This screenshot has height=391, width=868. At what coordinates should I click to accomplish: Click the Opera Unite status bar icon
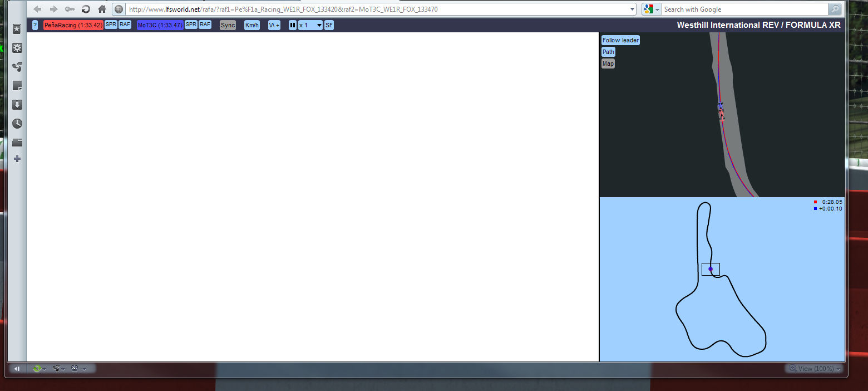pyautogui.click(x=56, y=368)
